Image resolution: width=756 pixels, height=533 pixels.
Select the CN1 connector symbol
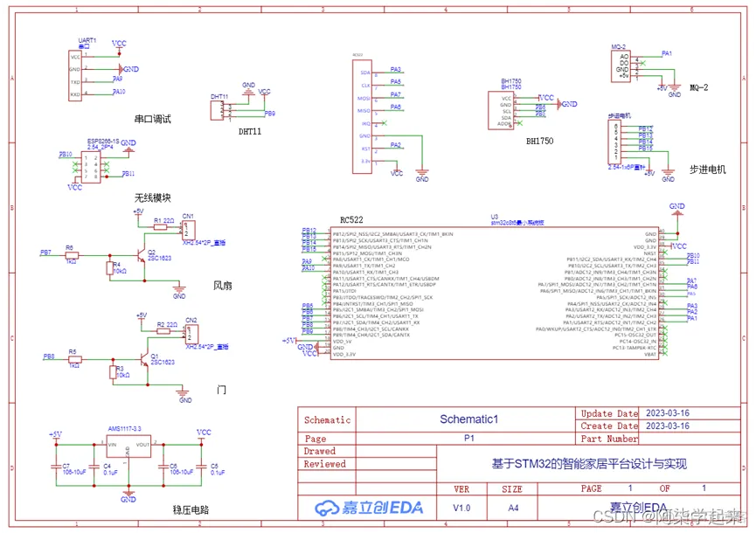click(189, 231)
